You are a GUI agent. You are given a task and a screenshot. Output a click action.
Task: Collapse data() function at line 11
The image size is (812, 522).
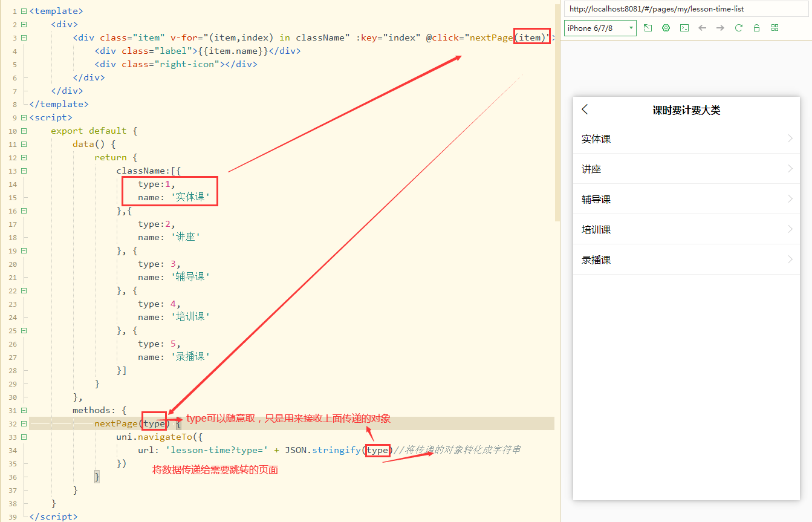point(24,144)
